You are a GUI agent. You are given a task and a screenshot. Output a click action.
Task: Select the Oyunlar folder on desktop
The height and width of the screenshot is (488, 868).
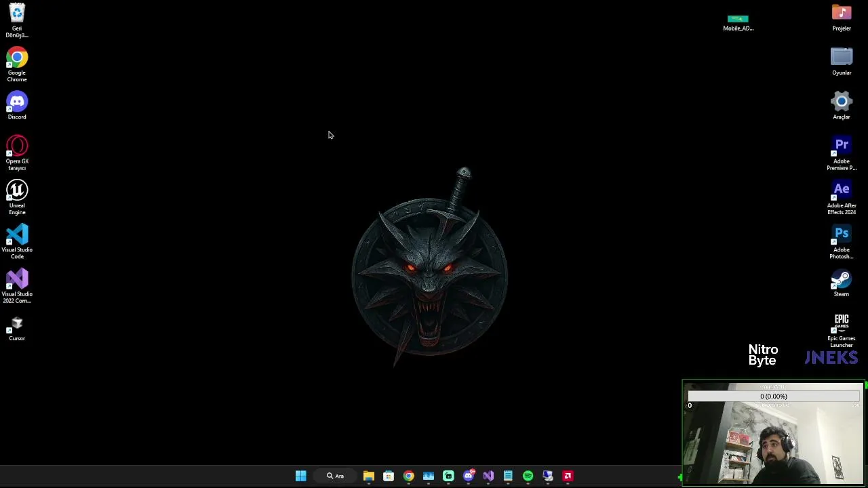tap(842, 62)
